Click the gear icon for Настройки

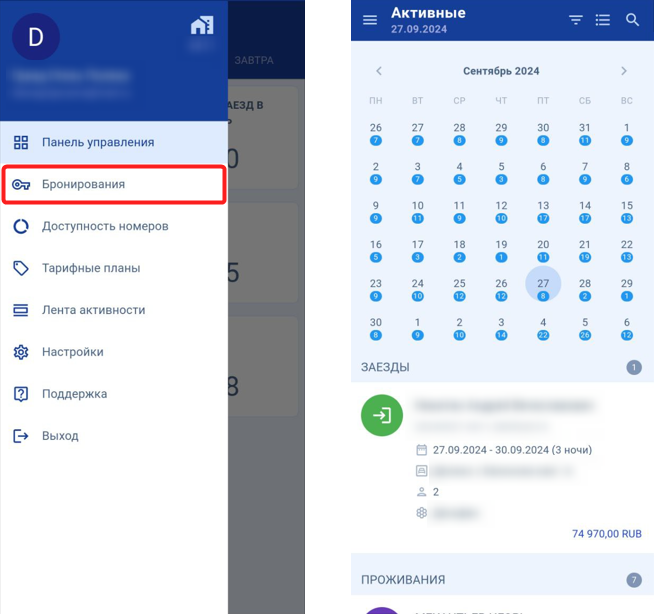[x=21, y=352]
